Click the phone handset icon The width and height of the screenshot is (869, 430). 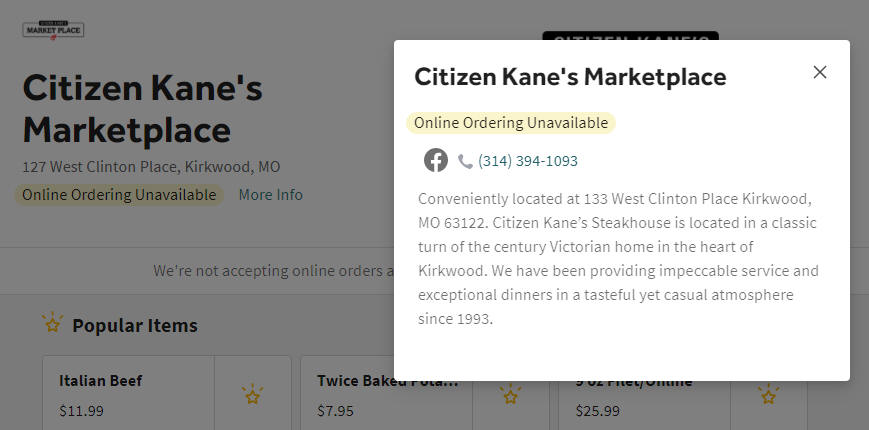coord(465,161)
